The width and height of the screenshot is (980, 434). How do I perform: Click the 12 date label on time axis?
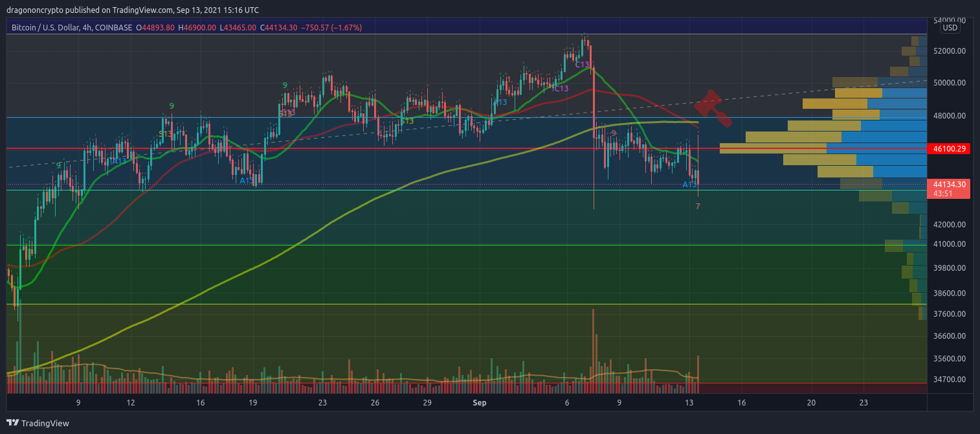pyautogui.click(x=131, y=402)
